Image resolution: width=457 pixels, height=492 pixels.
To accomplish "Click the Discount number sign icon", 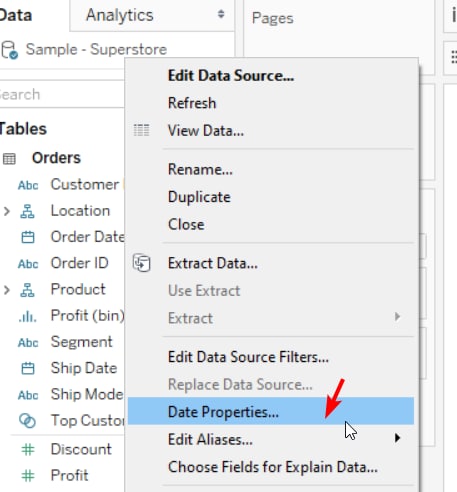I will tap(28, 449).
